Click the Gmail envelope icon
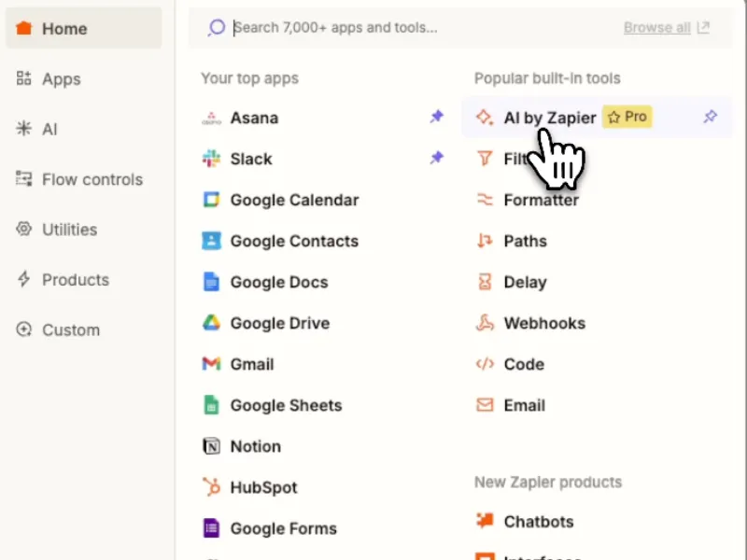 tap(212, 364)
